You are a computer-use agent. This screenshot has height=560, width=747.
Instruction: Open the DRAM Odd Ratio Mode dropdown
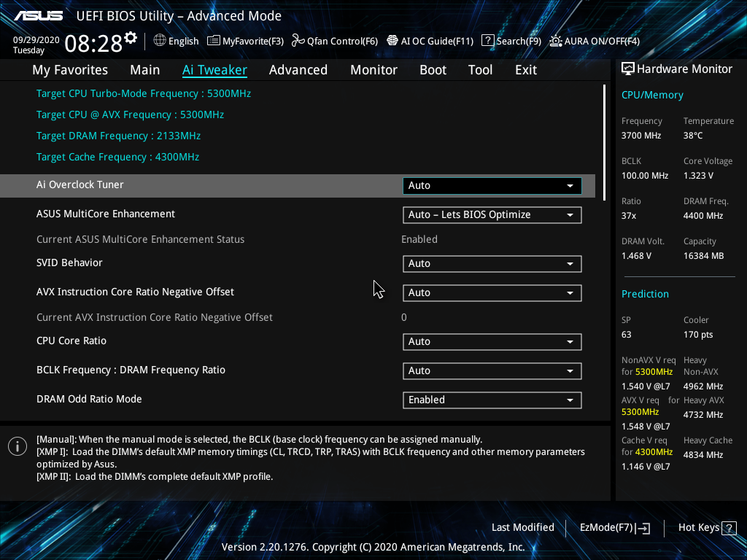click(492, 400)
